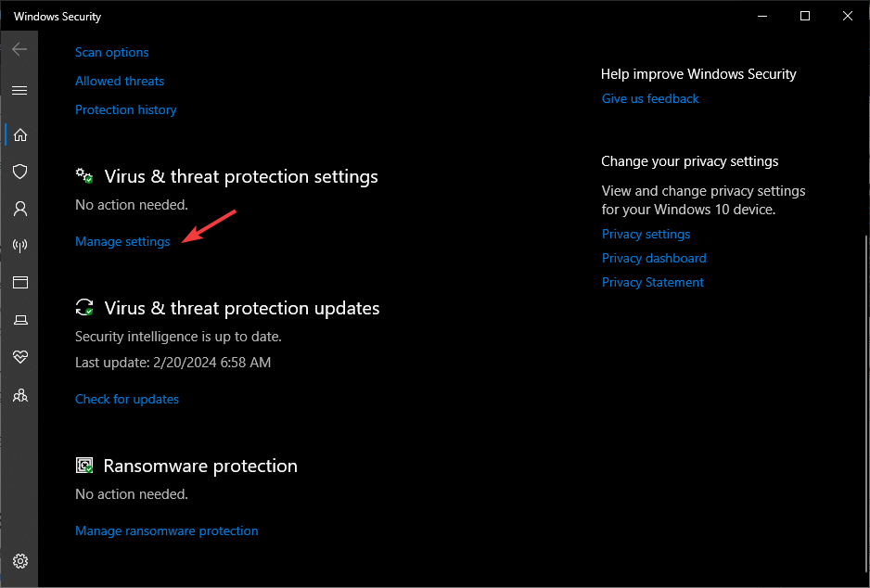The width and height of the screenshot is (870, 588).
Task: Go to Home in sidebar
Action: (19, 134)
